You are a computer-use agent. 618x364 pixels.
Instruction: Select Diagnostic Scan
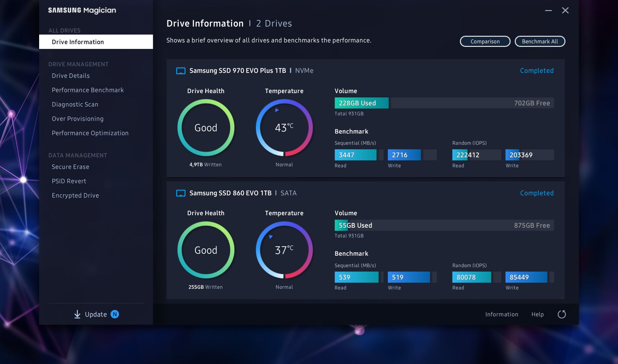pyautogui.click(x=75, y=105)
